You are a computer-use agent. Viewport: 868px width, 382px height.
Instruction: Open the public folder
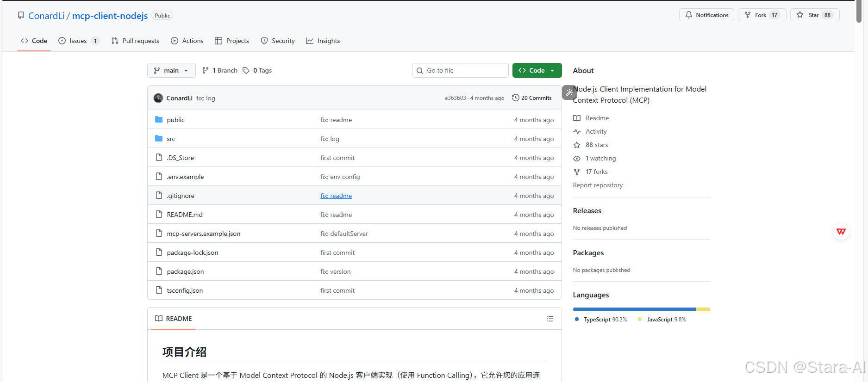pos(175,120)
